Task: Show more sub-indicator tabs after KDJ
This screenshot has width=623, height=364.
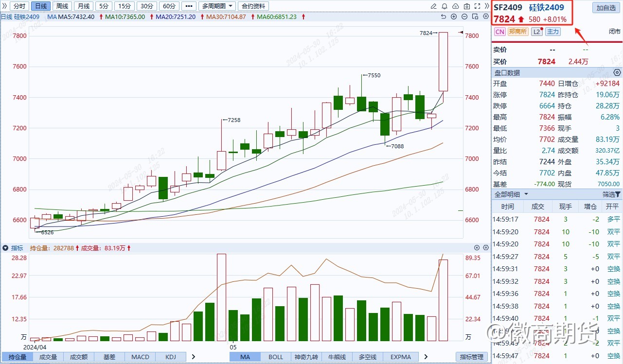Action: (x=193, y=357)
